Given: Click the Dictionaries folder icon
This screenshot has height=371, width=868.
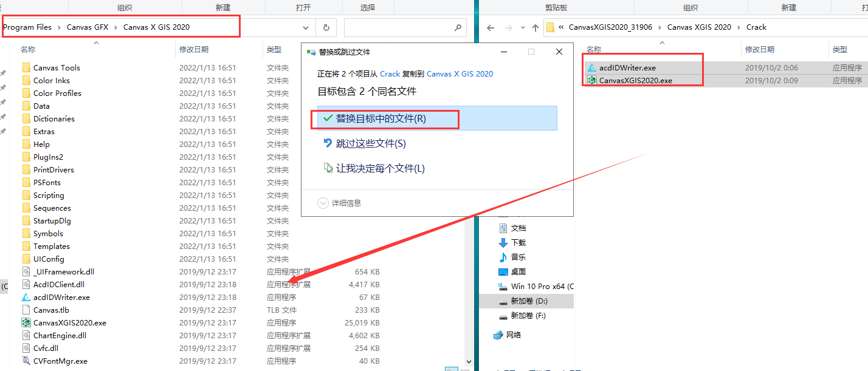Looking at the screenshot, I should pos(26,118).
